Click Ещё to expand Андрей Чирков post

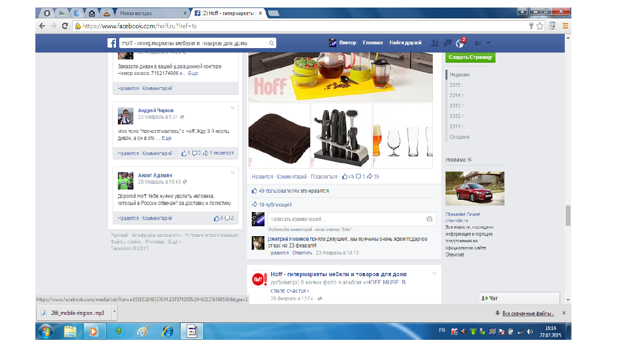pyautogui.click(x=166, y=138)
